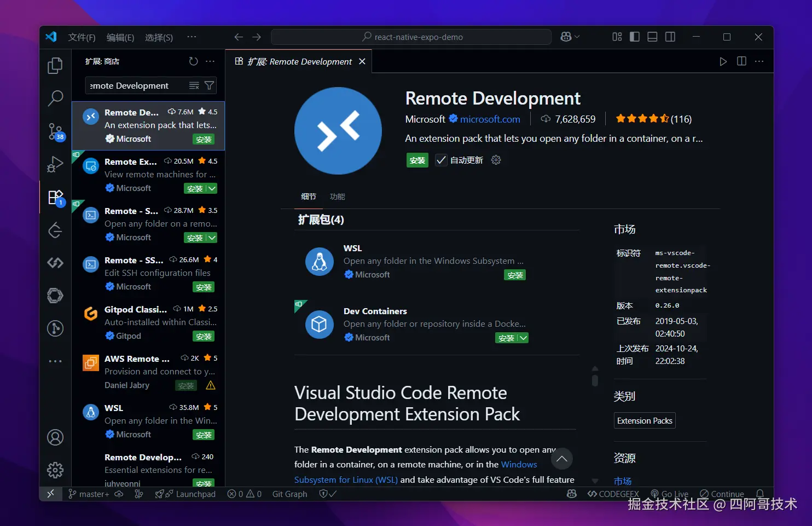Toggle primary side bar visibility
This screenshot has height=526, width=812.
(x=635, y=37)
